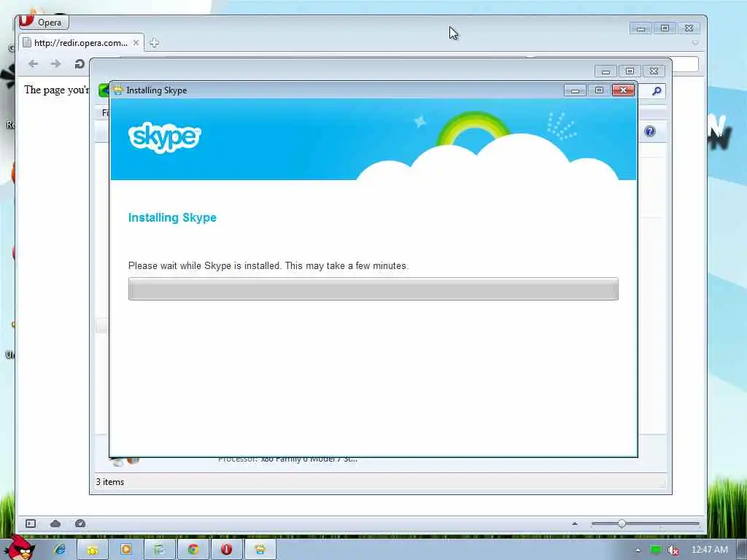The image size is (747, 560).
Task: Click the '3 items' status text
Action: 110,482
